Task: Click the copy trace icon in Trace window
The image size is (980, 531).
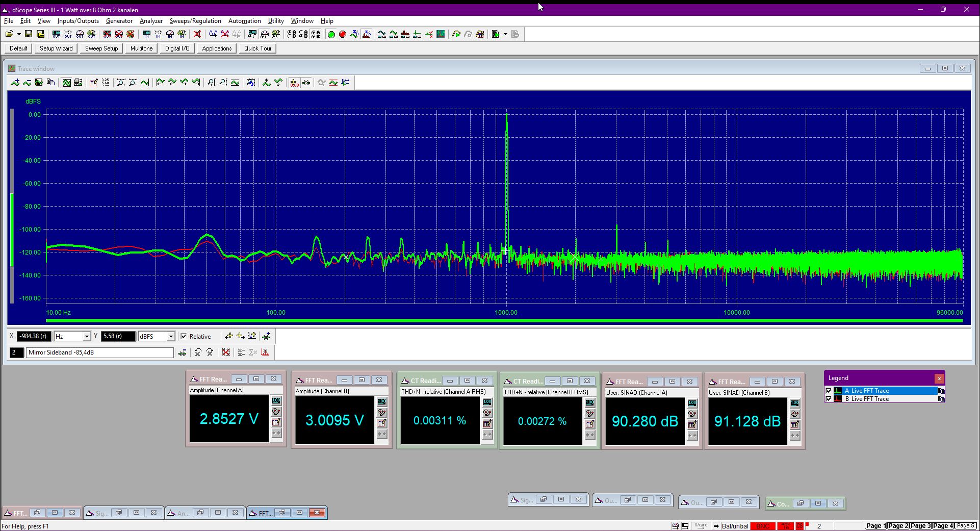Action: (x=50, y=83)
